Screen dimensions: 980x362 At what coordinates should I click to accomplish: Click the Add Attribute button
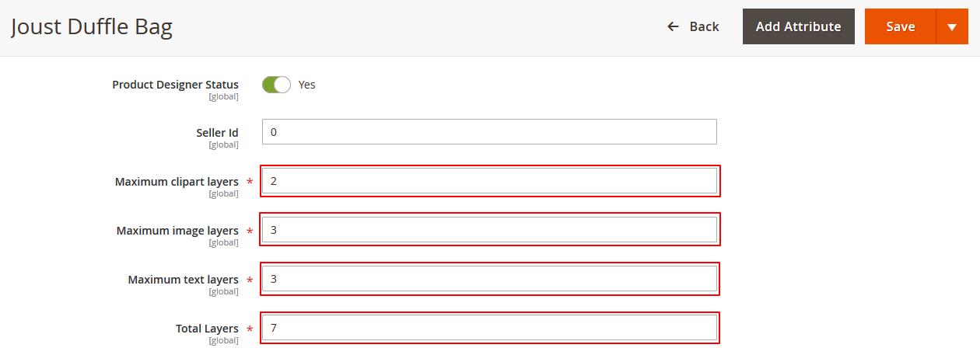pos(799,26)
